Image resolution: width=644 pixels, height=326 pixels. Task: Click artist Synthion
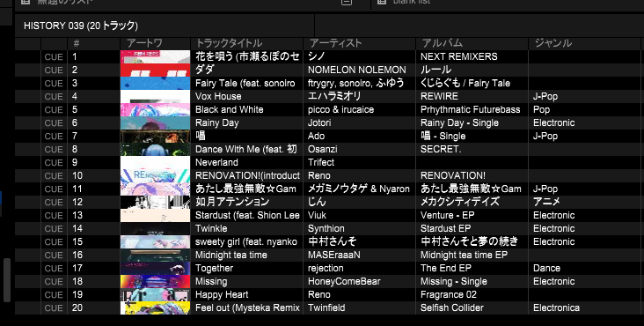(326, 228)
